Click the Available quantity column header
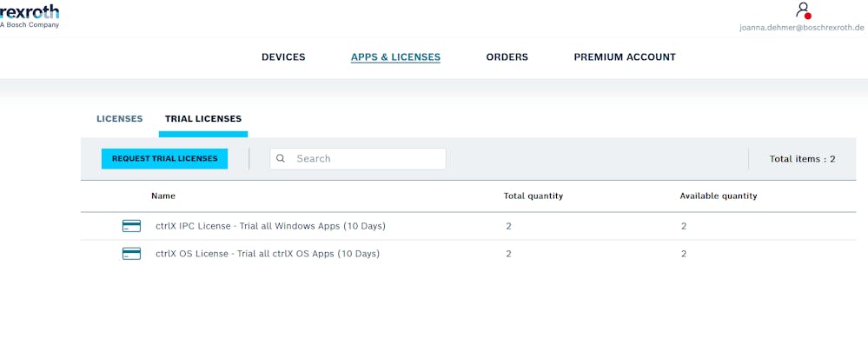868x339 pixels. [x=719, y=196]
